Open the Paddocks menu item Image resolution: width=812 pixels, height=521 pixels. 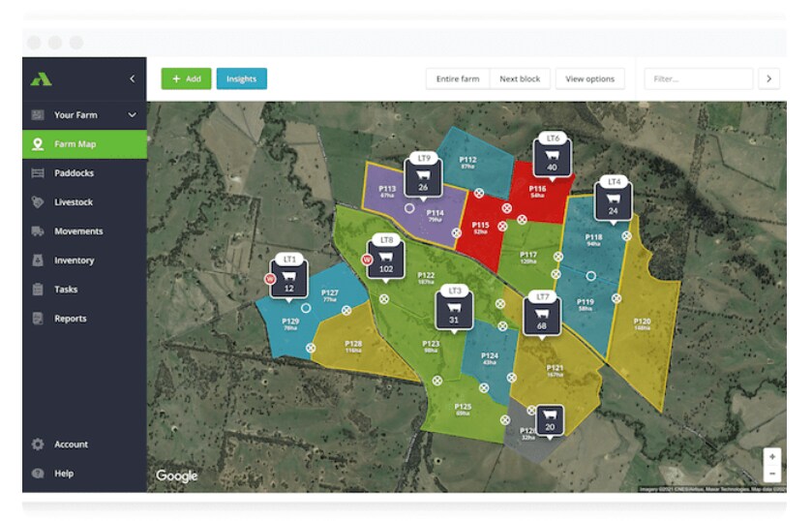coord(74,173)
